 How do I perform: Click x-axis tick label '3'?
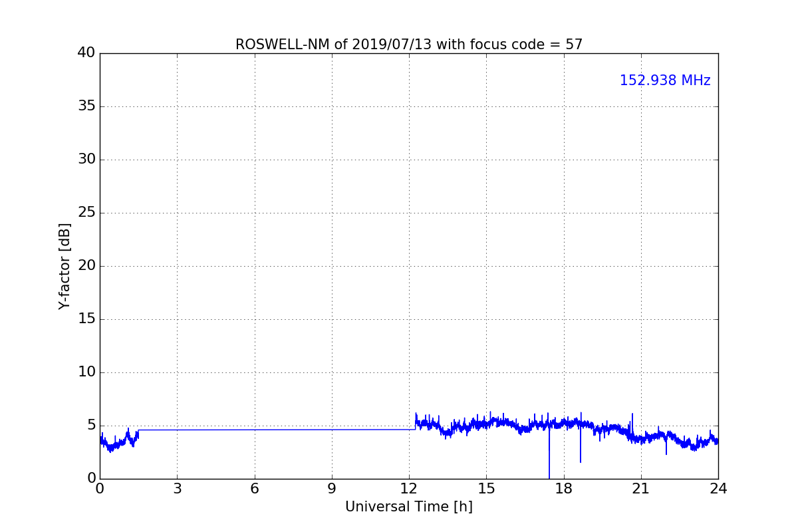point(177,489)
